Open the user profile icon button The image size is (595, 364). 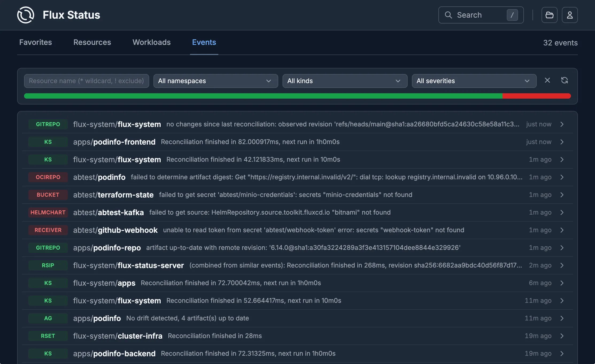tap(570, 15)
